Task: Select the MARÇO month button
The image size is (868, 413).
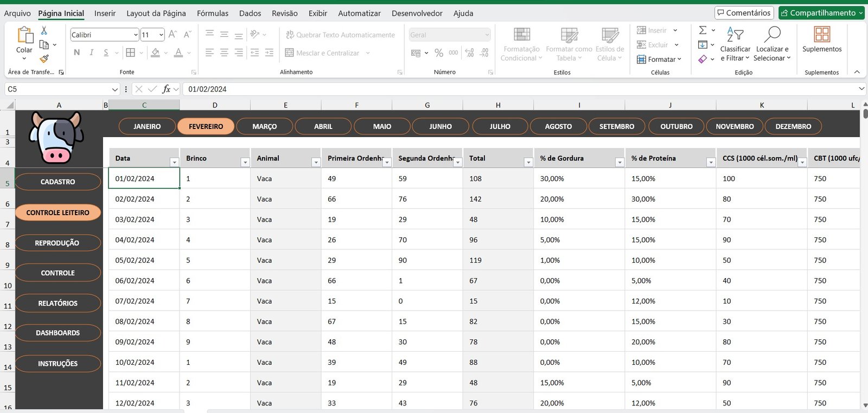Action: point(265,126)
